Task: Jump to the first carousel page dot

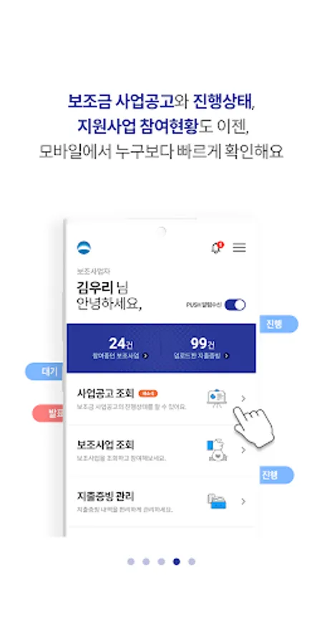Action: 131,562
